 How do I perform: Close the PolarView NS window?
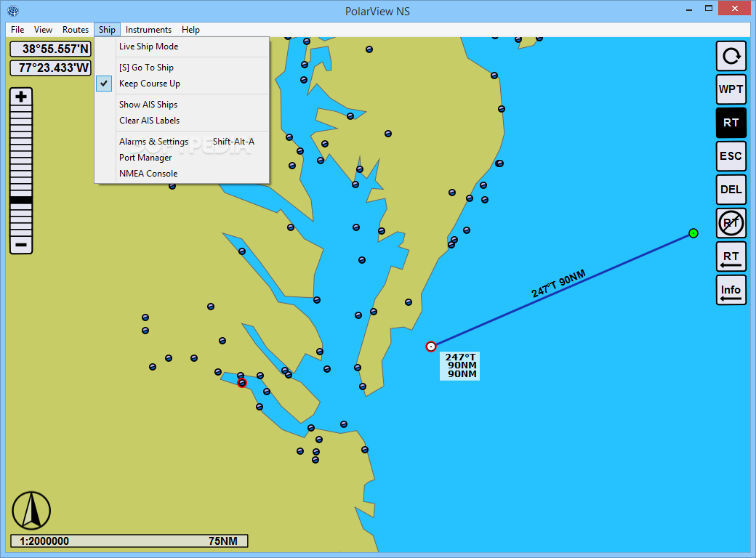click(735, 8)
